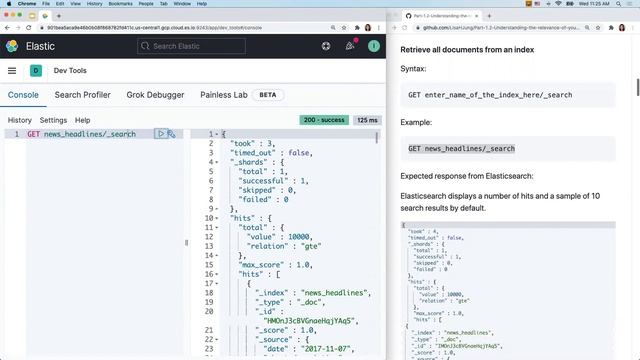
Task: Go back in the Elastic window
Action: tap(7, 28)
